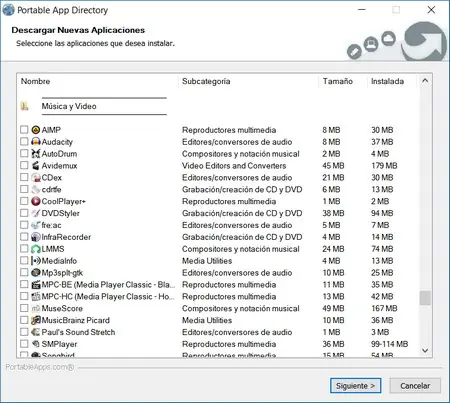This screenshot has height=403, width=450.
Task: Click the LMMS green icon
Action: [x=36, y=249]
